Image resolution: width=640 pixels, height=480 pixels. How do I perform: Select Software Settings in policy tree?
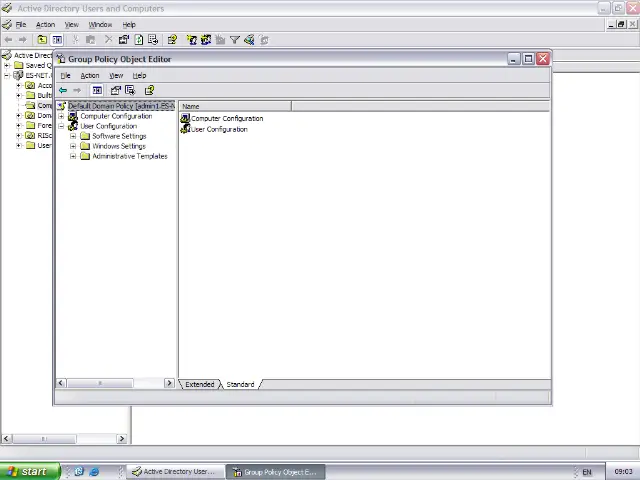pyautogui.click(x=119, y=136)
